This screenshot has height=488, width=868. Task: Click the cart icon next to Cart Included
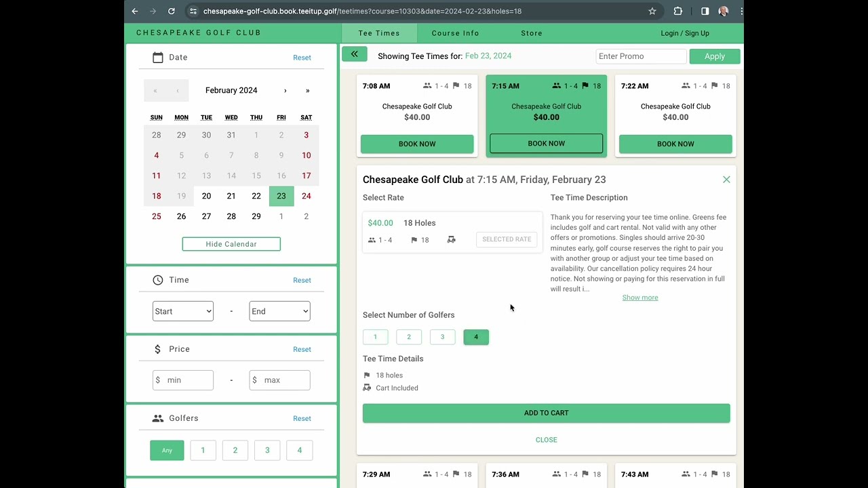click(367, 388)
